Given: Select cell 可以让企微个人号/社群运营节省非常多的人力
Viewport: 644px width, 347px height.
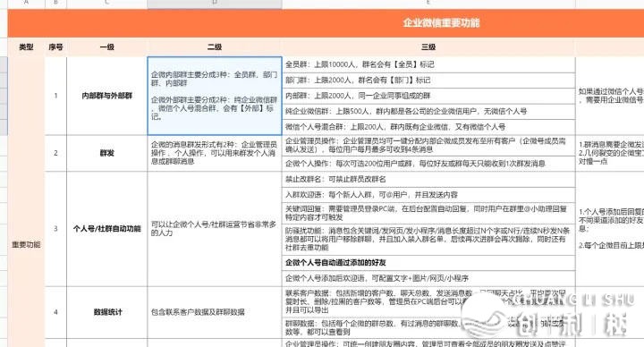Looking at the screenshot, I should coord(215,229).
